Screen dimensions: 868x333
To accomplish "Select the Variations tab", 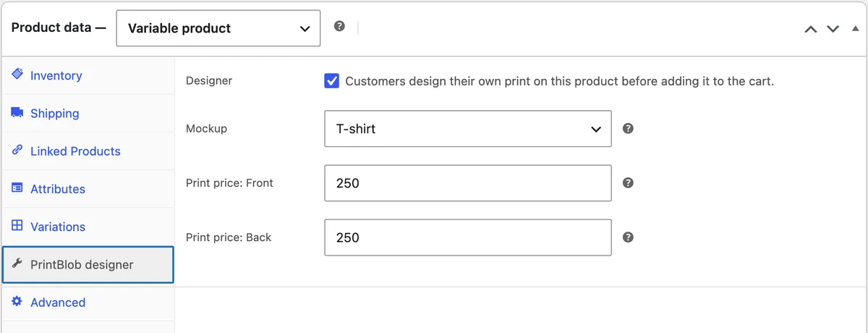I will 88,227.
